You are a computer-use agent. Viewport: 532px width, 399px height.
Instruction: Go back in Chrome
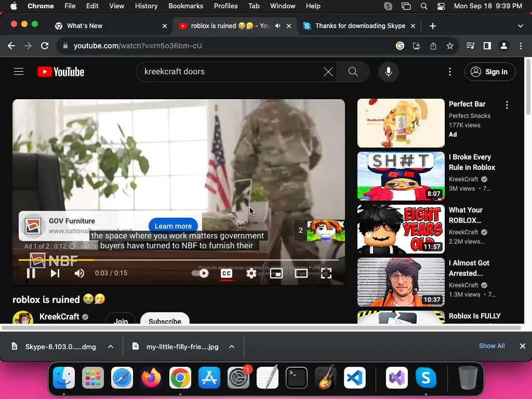[11, 46]
